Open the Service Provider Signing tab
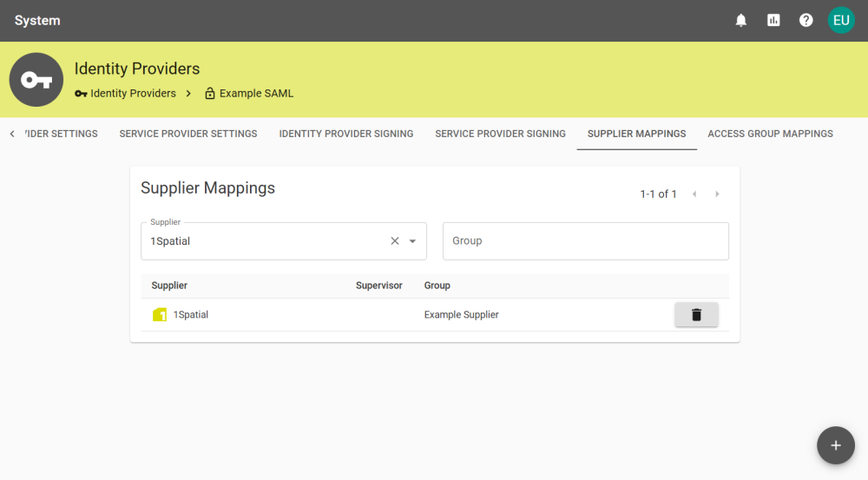 501,134
